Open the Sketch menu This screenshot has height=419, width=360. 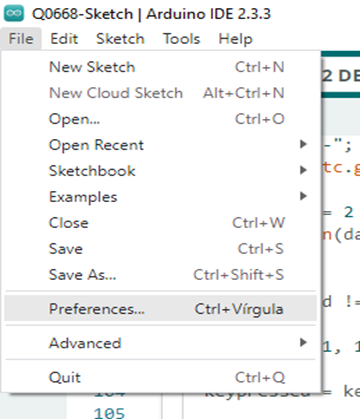tap(120, 39)
